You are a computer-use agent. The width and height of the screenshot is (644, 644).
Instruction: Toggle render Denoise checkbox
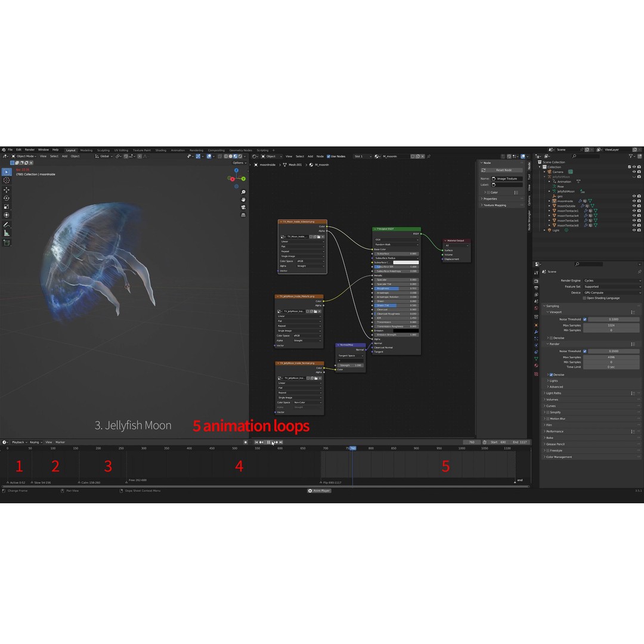(x=551, y=374)
